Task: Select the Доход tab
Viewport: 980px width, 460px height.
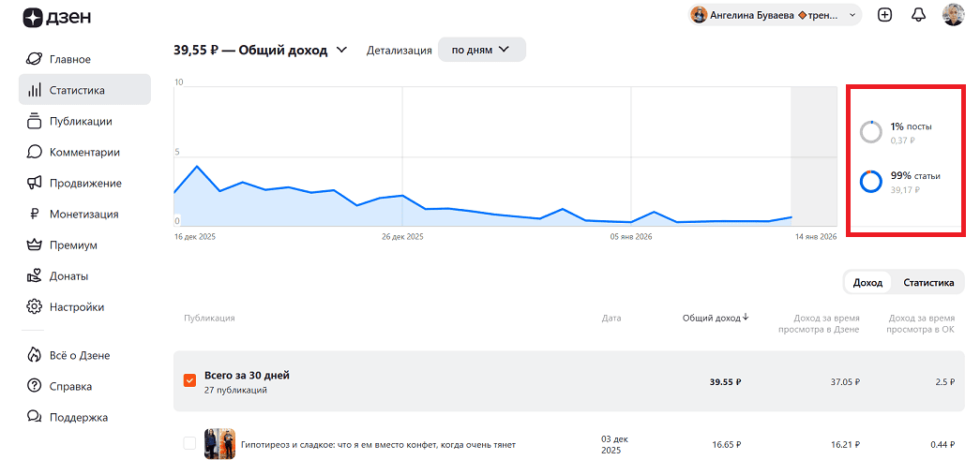Action: [x=867, y=282]
